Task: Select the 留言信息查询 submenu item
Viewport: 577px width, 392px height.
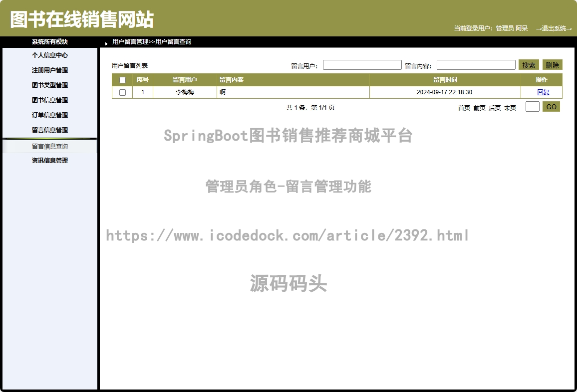Action: click(x=50, y=146)
